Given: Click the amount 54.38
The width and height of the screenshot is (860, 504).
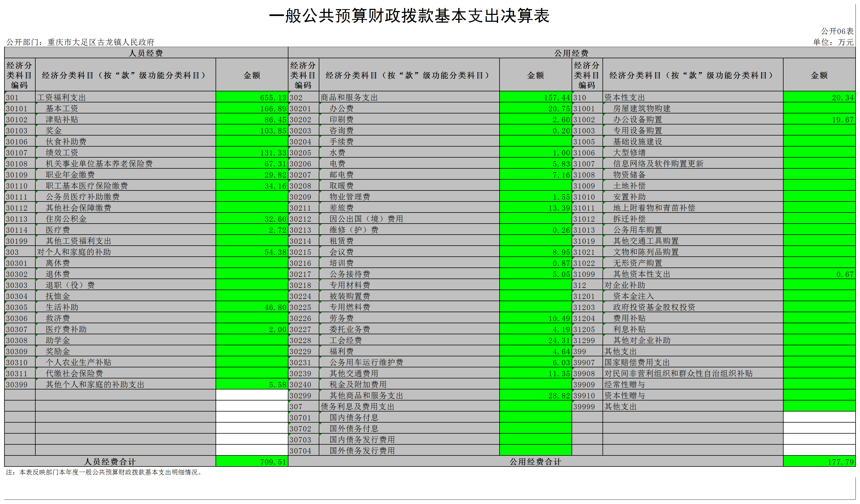Looking at the screenshot, I should click(252, 252).
